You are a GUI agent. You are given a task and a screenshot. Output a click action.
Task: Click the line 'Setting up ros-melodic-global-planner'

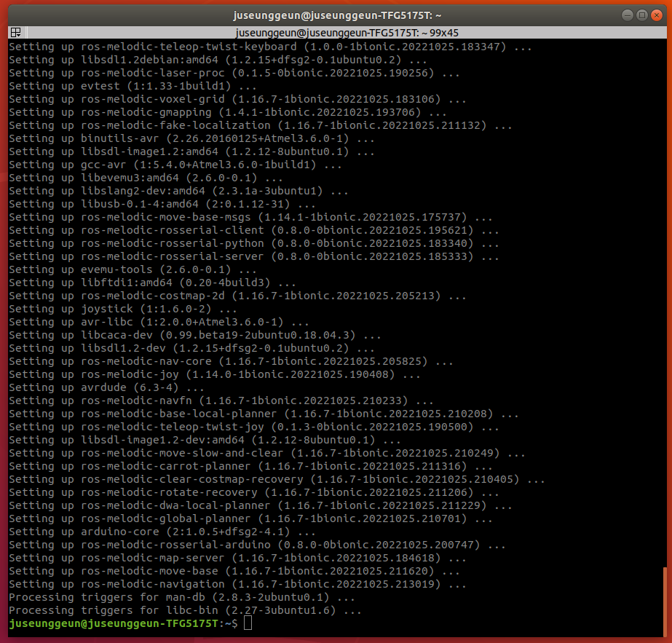tap(250, 518)
